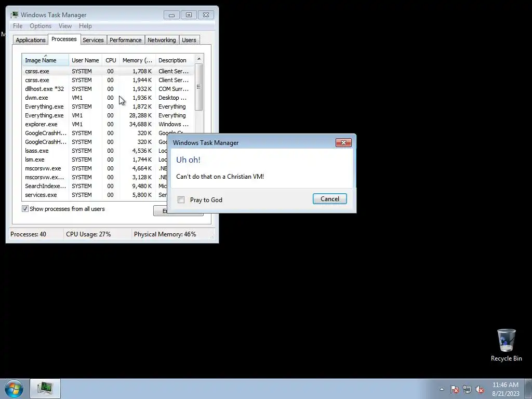Open the Action Center flag tray icon

pos(455,389)
